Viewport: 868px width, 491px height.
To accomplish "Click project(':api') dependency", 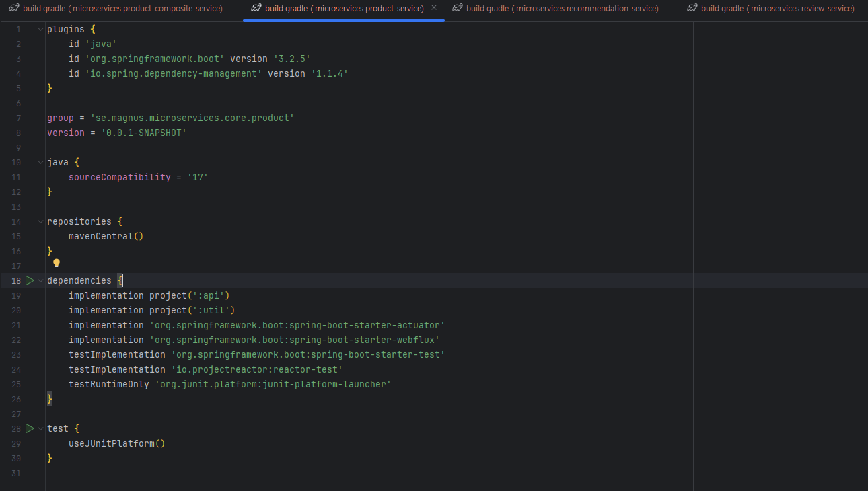I will pos(190,296).
